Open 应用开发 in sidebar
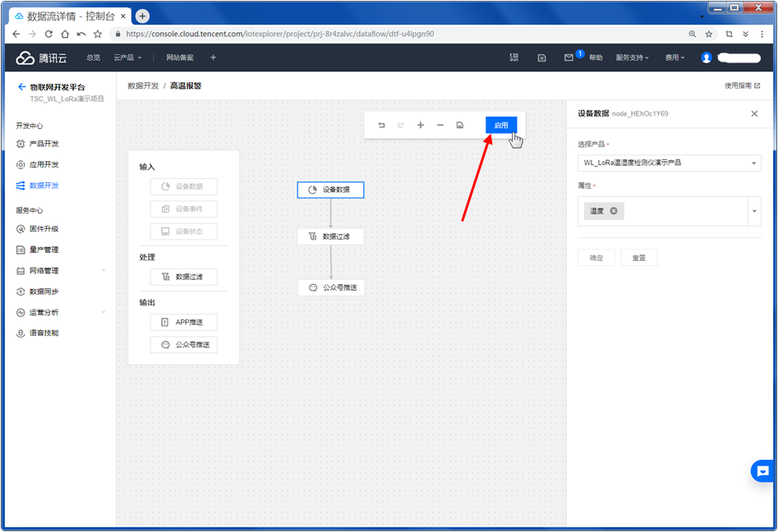The image size is (778, 532). pos(38,164)
